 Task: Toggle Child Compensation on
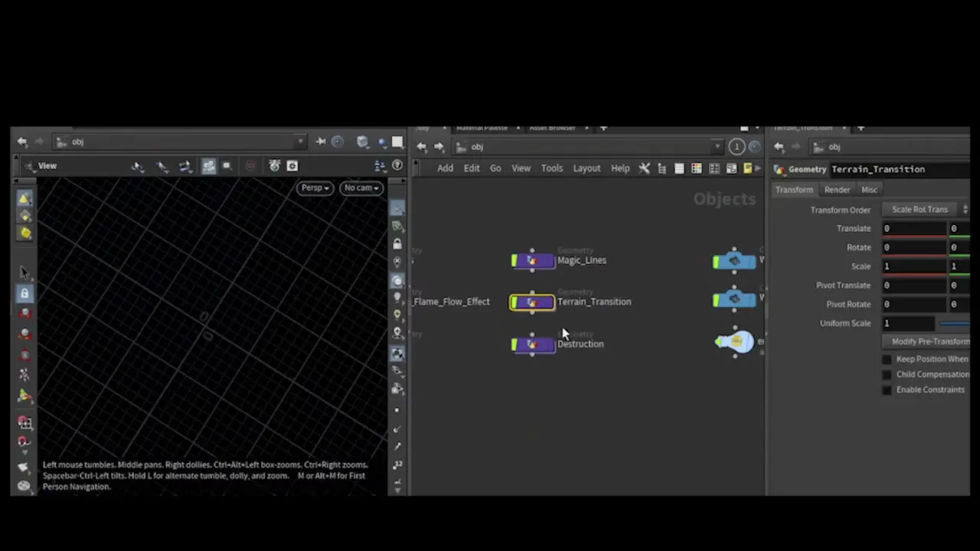(887, 374)
